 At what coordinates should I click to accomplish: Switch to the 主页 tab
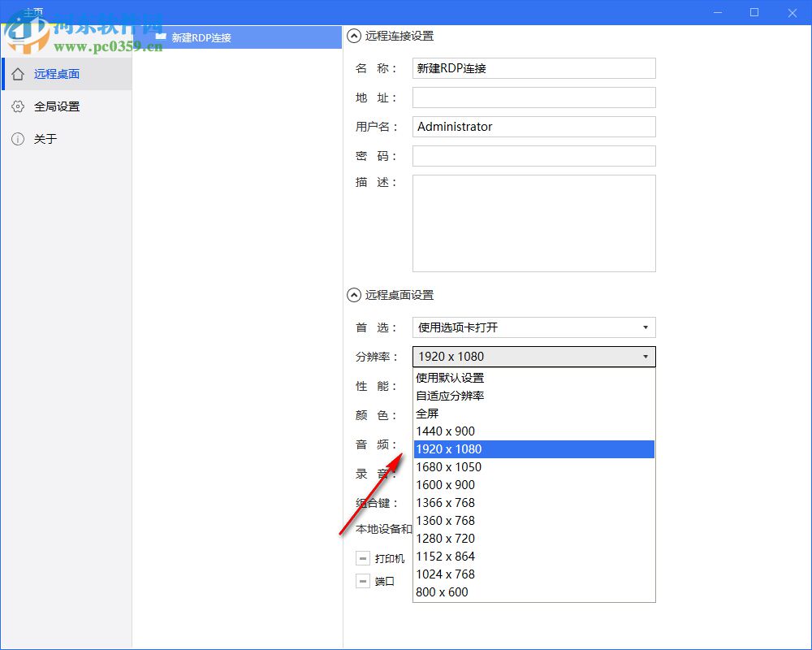point(36,11)
